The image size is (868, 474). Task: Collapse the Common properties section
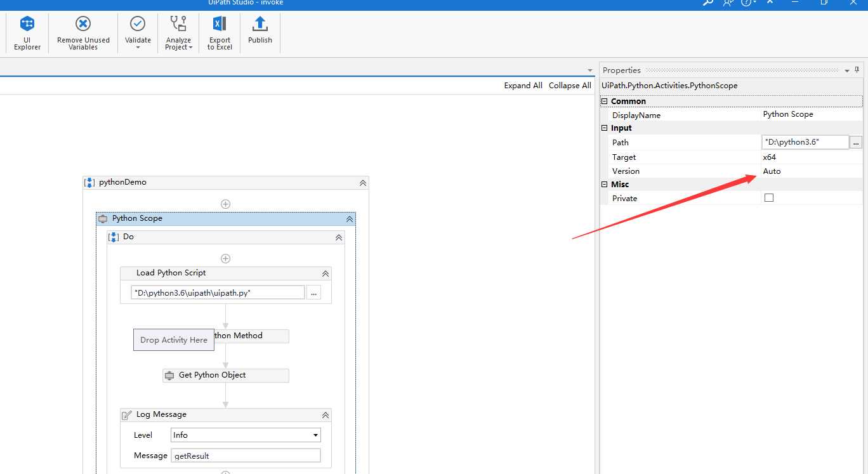point(605,102)
